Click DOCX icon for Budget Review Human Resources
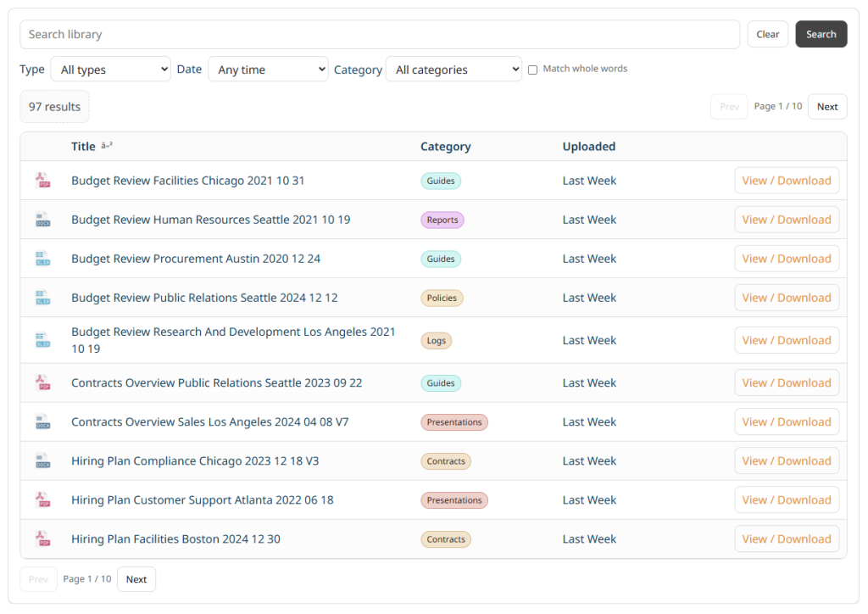Screen dimensions: 868x614 point(42,220)
